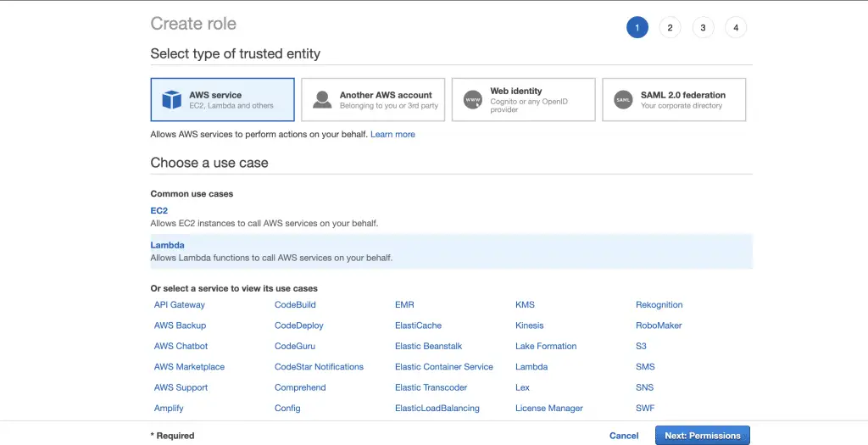This screenshot has width=868, height=445.
Task: Select AWS Backup service
Action: coord(180,325)
